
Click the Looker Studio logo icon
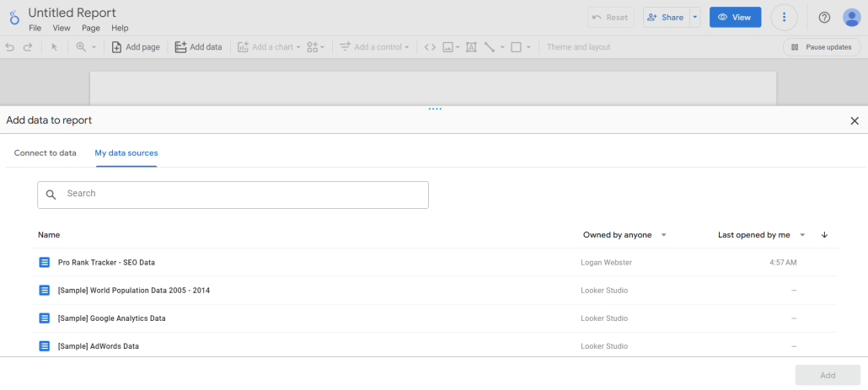click(14, 19)
